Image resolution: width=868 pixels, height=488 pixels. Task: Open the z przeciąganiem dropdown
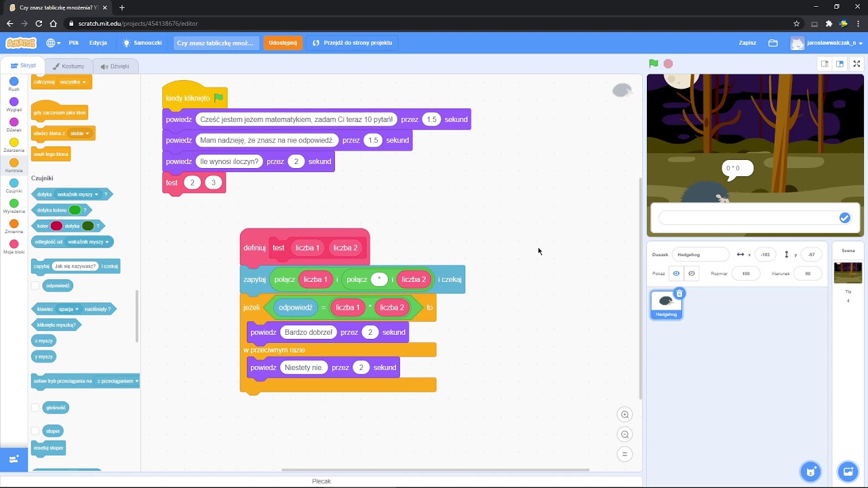click(117, 381)
